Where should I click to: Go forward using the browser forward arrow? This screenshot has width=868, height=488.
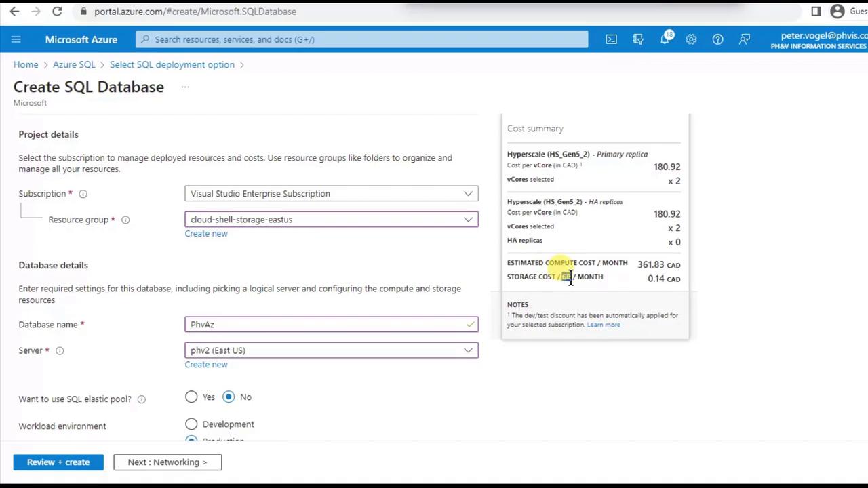[35, 12]
